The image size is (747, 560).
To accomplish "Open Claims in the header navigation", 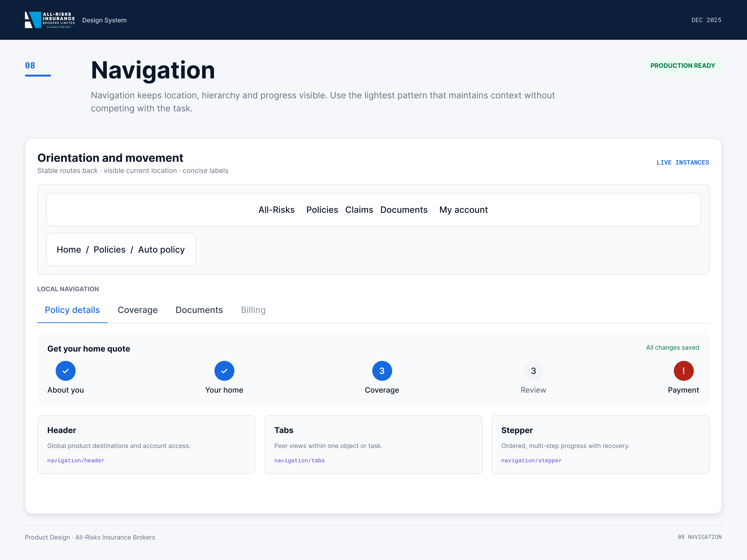I will [x=359, y=210].
